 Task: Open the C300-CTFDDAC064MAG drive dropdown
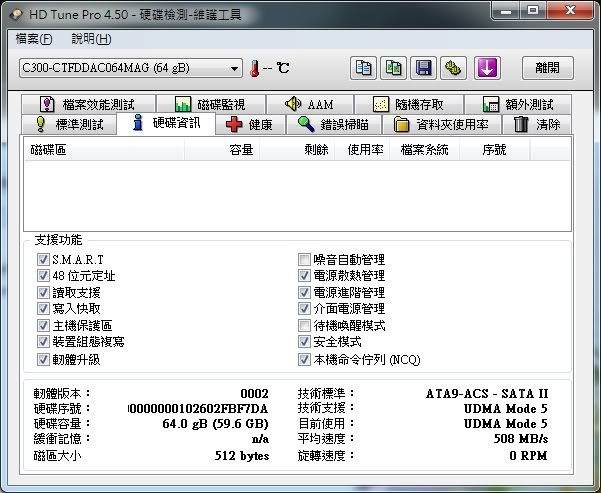[x=131, y=68]
